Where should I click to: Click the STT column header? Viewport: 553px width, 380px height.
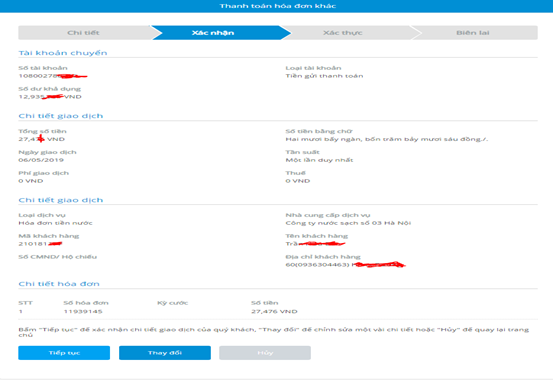25,303
